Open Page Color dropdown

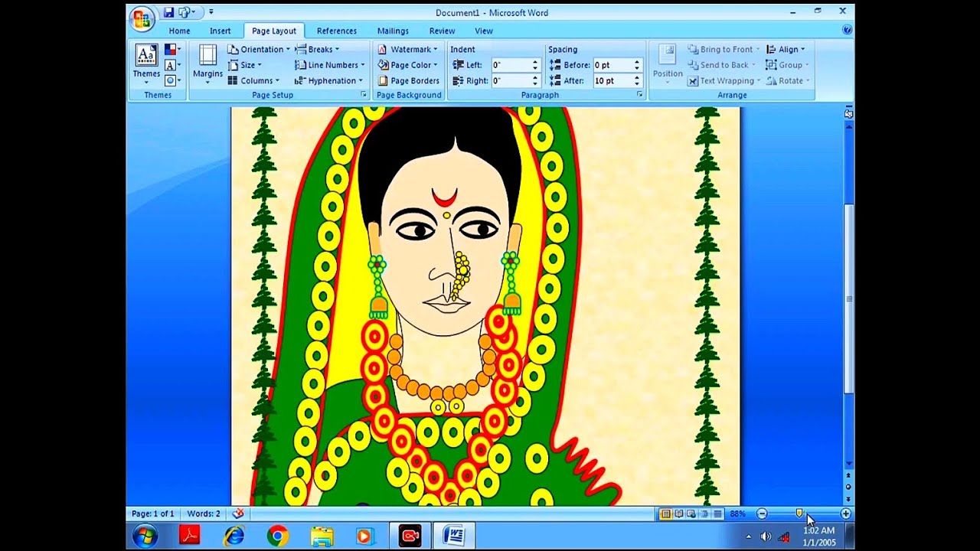[x=408, y=65]
